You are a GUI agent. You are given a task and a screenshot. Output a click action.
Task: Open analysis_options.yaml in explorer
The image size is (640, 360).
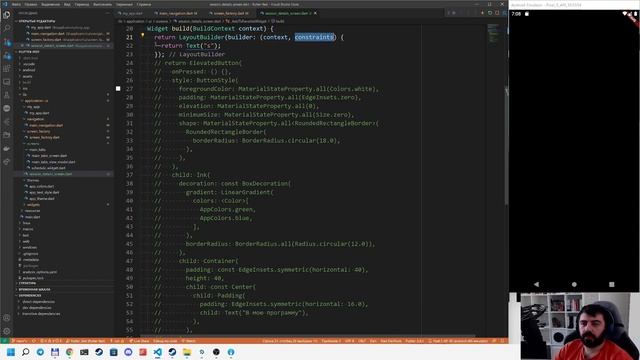[40, 272]
